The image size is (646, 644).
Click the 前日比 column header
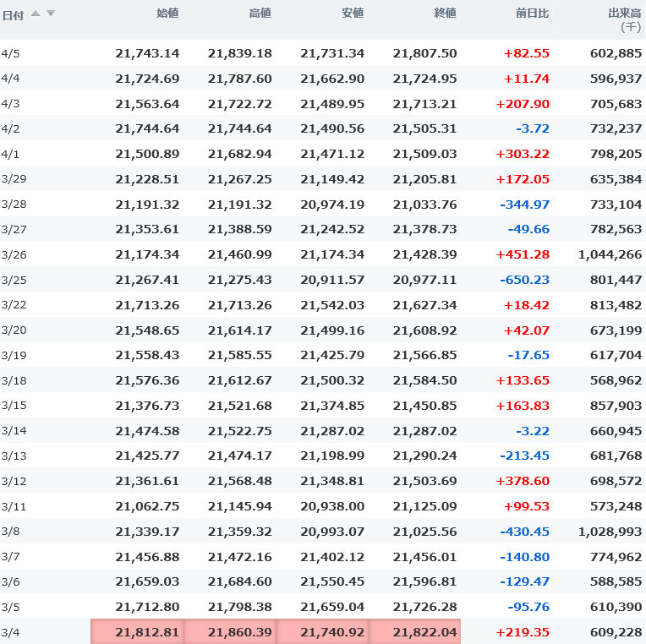[533, 14]
